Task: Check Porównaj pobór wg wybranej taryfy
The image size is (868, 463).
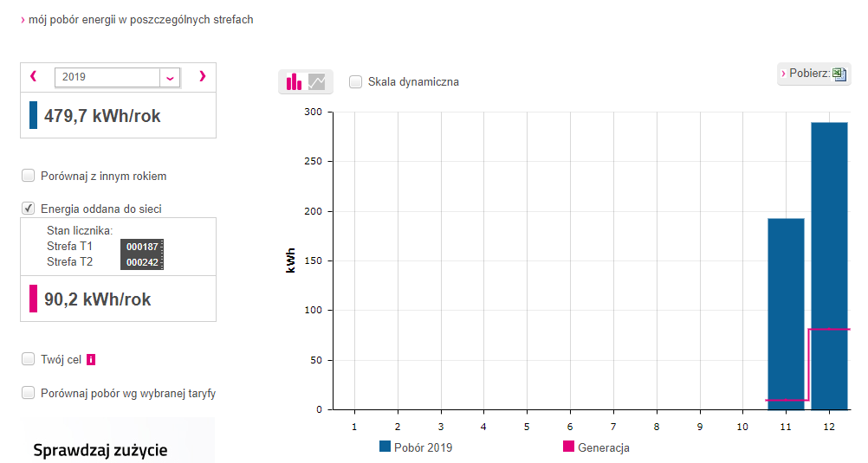Action: click(29, 393)
